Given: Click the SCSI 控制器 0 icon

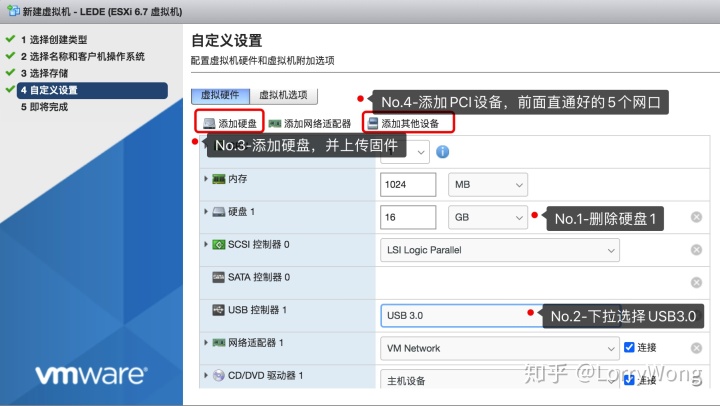Looking at the screenshot, I should point(219,244).
